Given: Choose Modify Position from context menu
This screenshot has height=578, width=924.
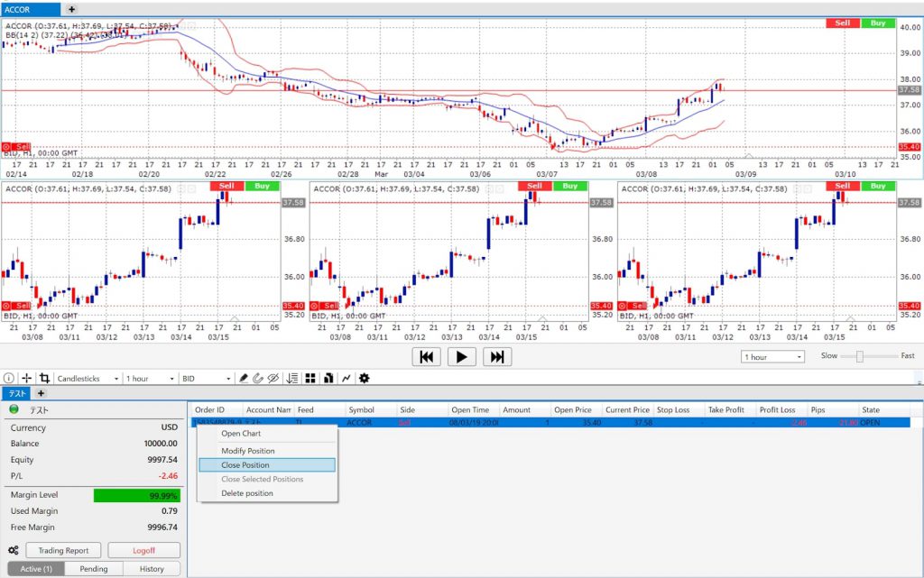Looking at the screenshot, I should point(267,451).
